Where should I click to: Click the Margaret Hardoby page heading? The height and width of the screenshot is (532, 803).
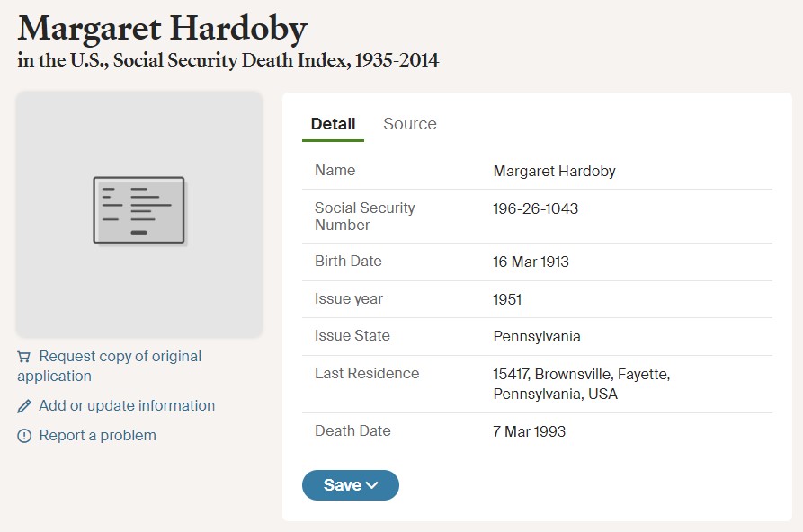tap(163, 29)
